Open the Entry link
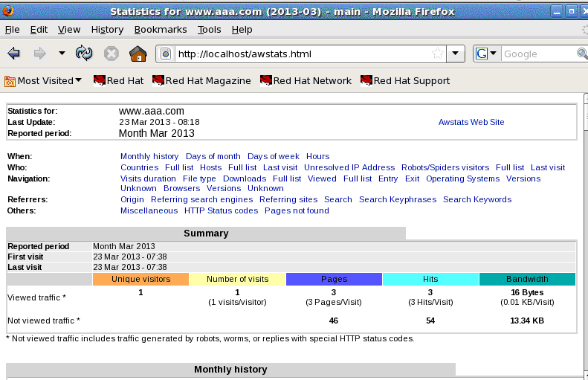 pyautogui.click(x=388, y=179)
